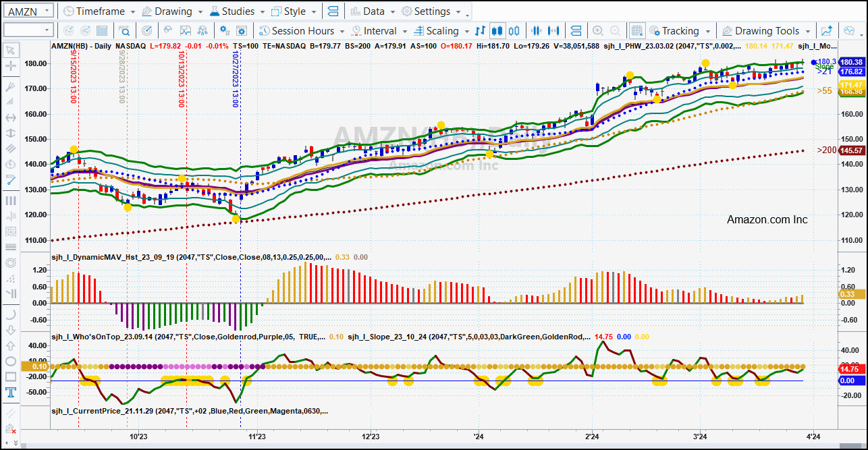Click the gear with hash settings icon
This screenshot has width=868, height=450.
point(226,30)
